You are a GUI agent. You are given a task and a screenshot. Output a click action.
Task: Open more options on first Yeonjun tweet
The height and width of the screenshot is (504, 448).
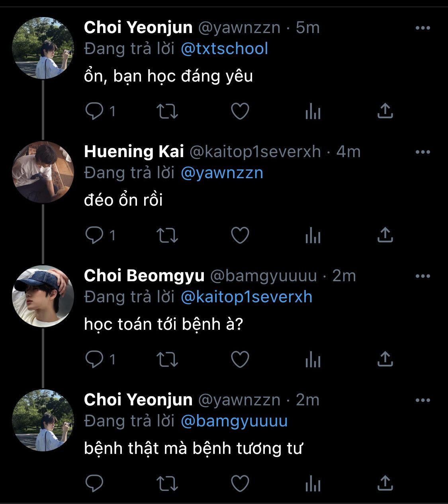tap(423, 28)
